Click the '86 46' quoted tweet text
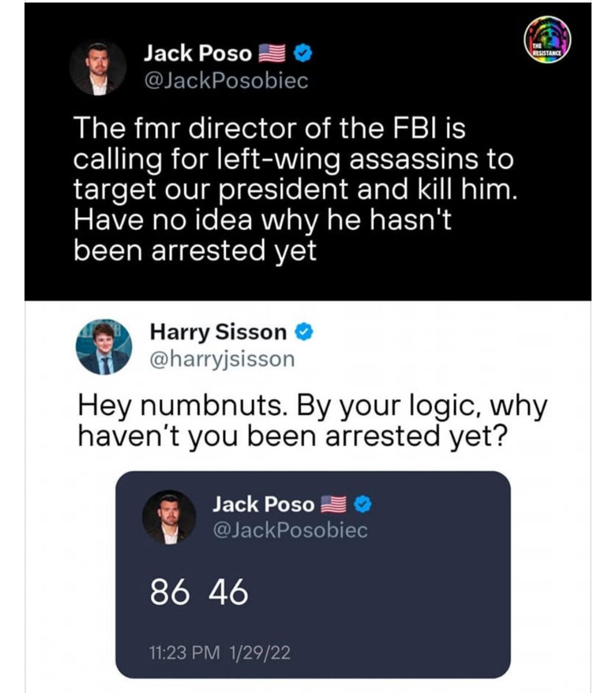Viewport: 616px width, 693px height. (199, 593)
